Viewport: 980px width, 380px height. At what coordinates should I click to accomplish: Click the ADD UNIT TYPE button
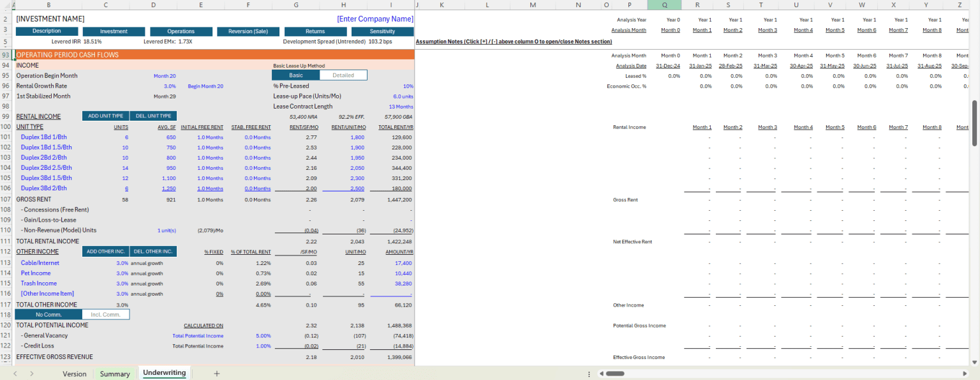pos(105,116)
